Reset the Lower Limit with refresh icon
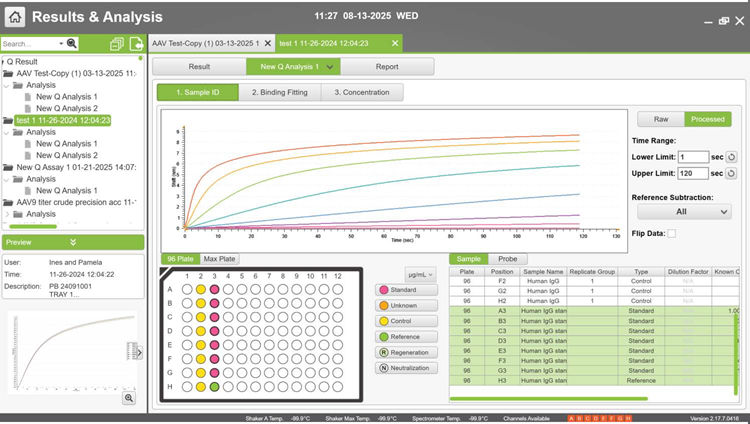The image size is (750, 424). coord(731,157)
